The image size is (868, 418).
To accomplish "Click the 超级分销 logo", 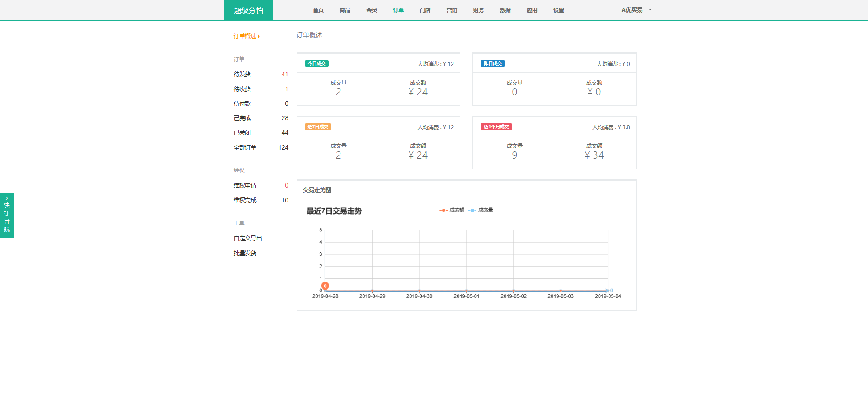I will pos(248,10).
